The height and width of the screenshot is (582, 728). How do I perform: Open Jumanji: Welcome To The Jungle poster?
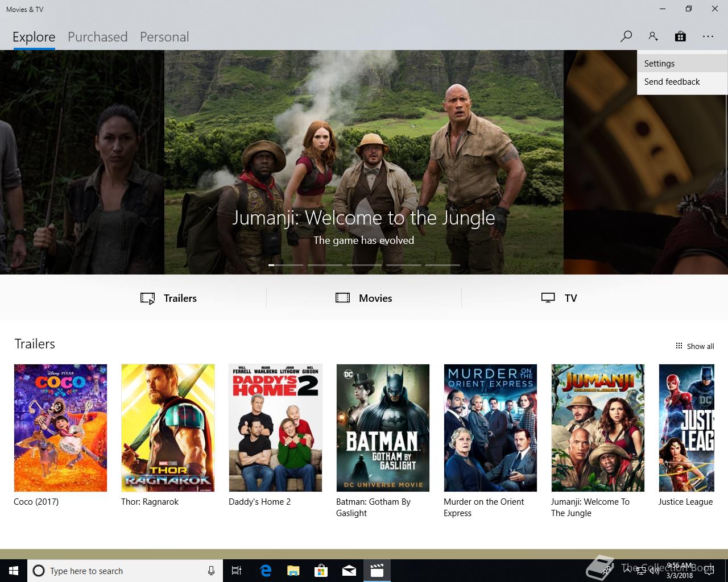click(x=598, y=428)
